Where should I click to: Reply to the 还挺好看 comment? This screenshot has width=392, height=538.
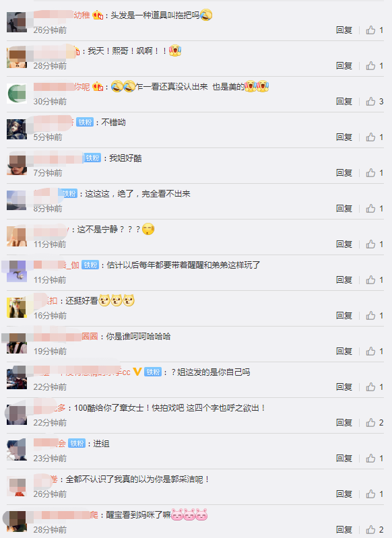click(344, 316)
